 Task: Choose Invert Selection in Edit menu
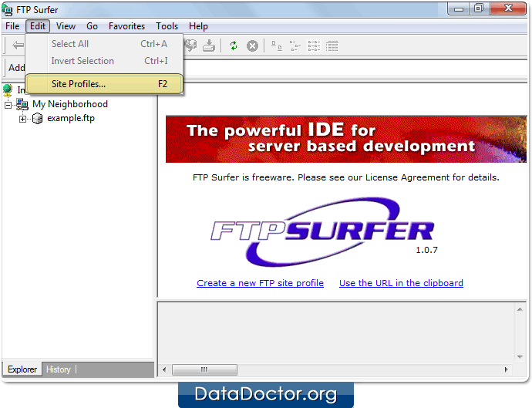[x=105, y=61]
